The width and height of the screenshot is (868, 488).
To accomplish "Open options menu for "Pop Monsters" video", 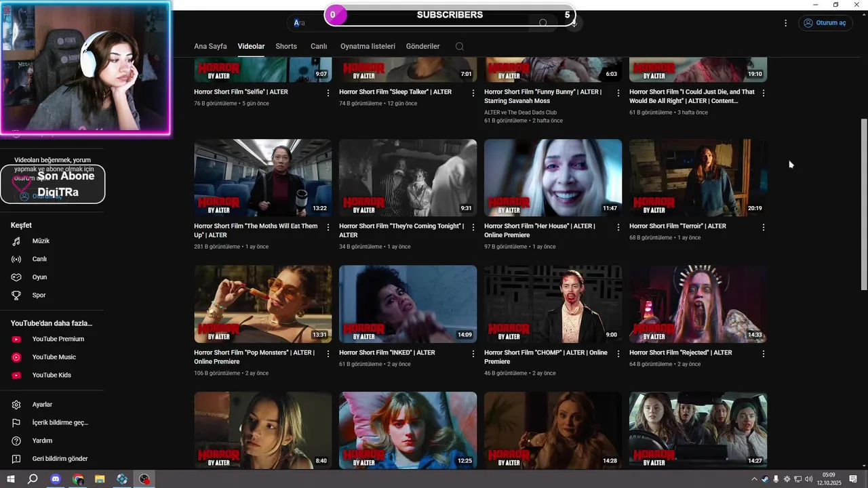I will tap(328, 354).
